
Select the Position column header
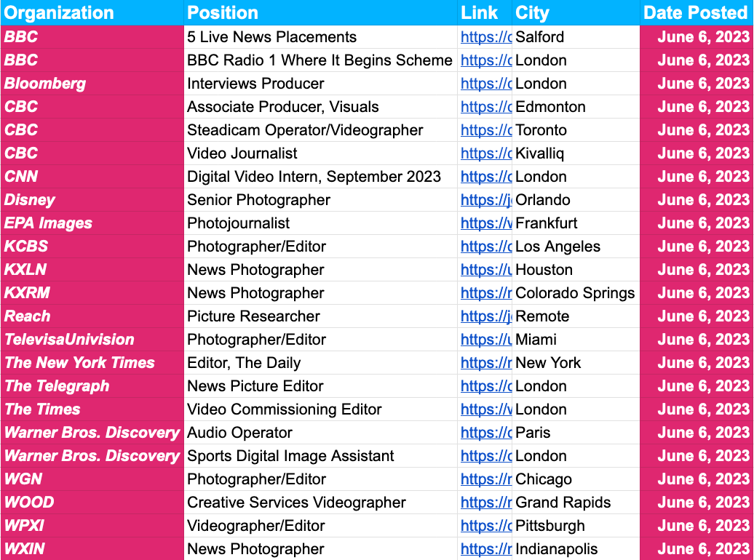coord(223,13)
